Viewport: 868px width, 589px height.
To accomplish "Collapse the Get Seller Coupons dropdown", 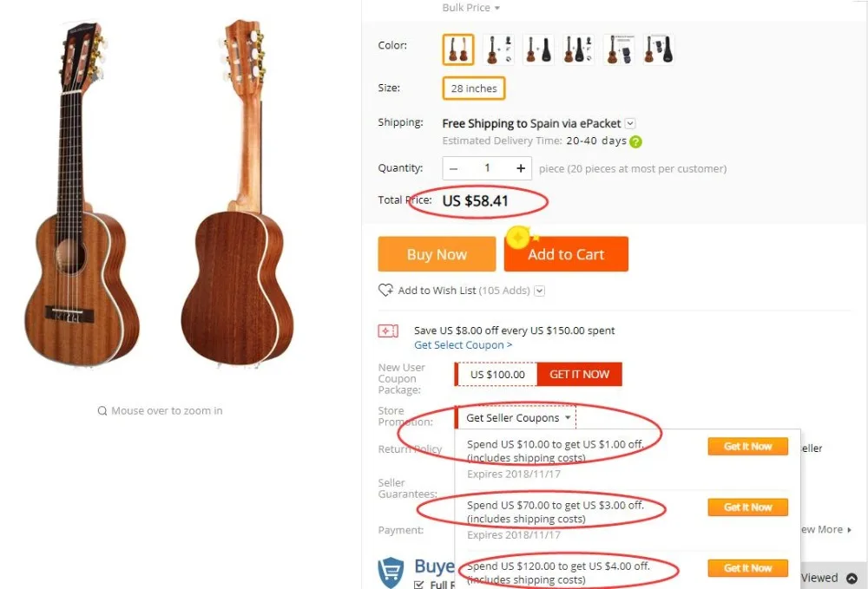I will point(568,418).
